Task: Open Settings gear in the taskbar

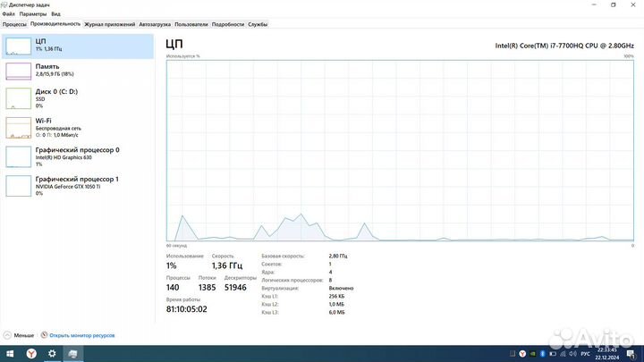Action: [x=52, y=353]
